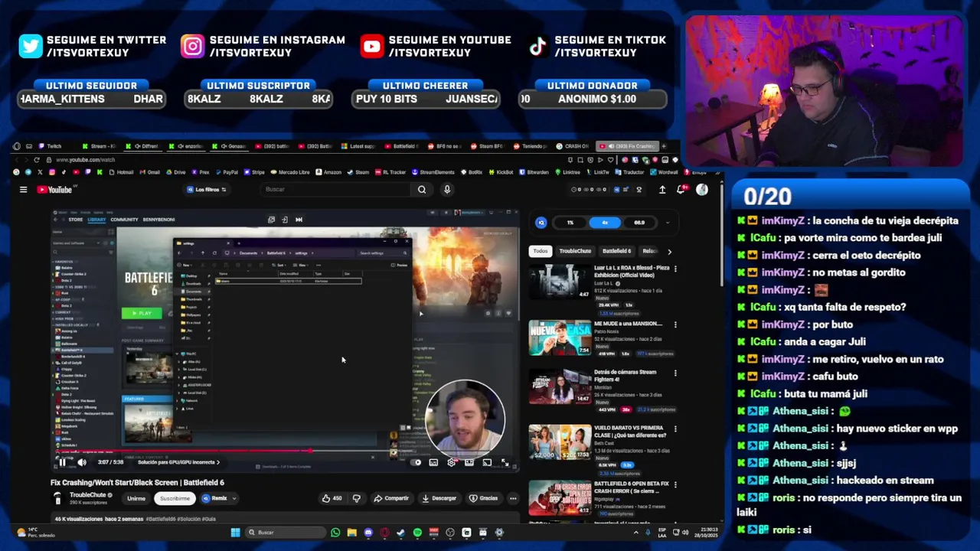This screenshot has height=551, width=980.
Task: Open ME MUDE a una MANSION video
Action: [x=560, y=337]
